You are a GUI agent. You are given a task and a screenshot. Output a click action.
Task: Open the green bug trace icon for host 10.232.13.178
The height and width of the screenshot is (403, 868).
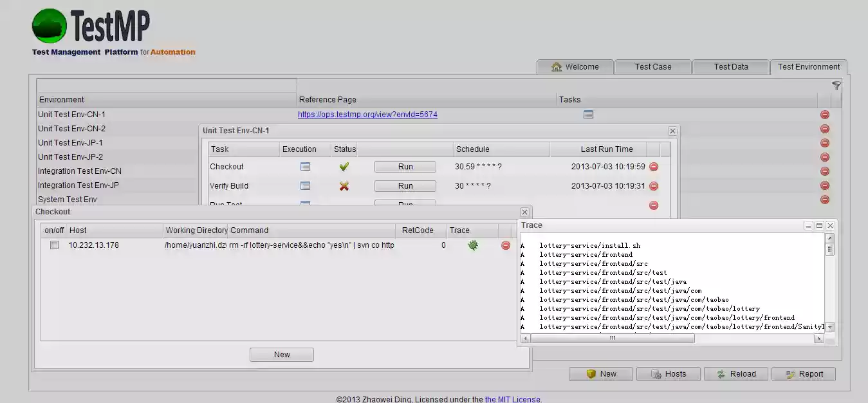473,245
